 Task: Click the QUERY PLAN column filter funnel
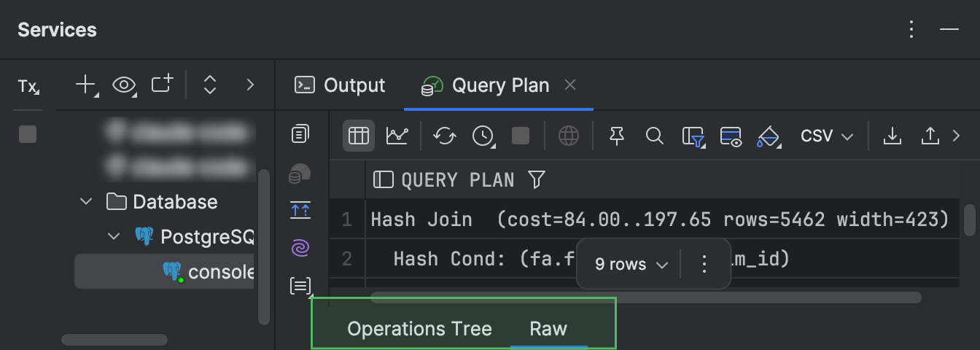537,179
